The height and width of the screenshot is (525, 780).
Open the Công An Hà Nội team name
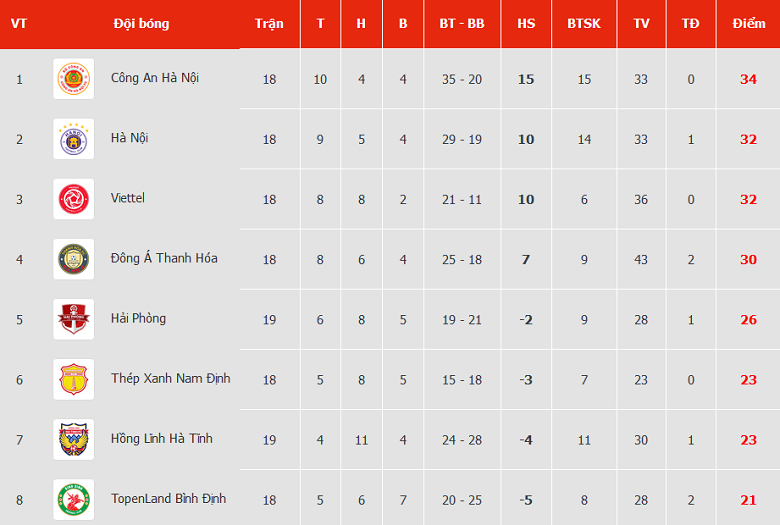click(155, 78)
